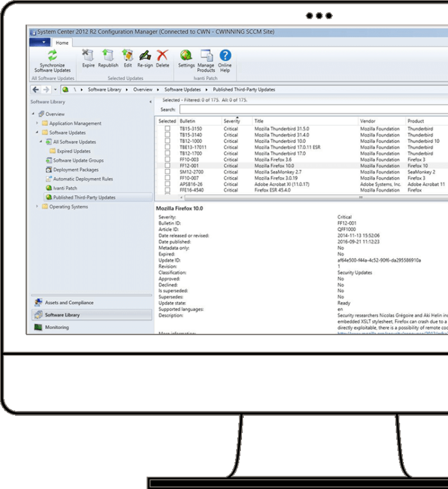This screenshot has height=489, width=448.
Task: Click the Assets and Compliance workspace icon
Action: coord(38,302)
